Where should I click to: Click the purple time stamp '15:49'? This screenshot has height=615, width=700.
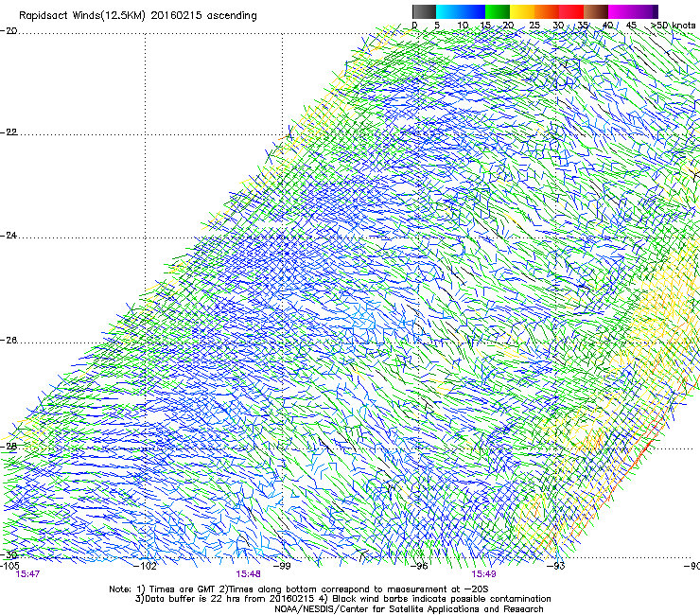[x=483, y=574]
